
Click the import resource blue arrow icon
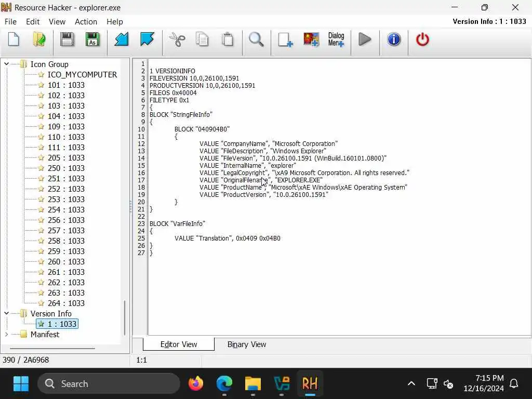pyautogui.click(x=122, y=39)
